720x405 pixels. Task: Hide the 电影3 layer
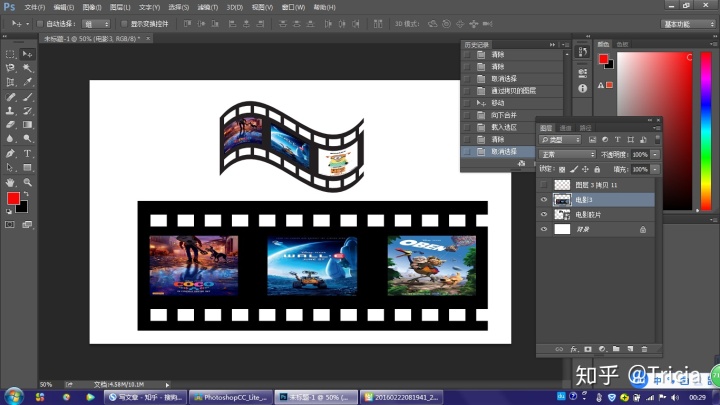click(x=544, y=200)
